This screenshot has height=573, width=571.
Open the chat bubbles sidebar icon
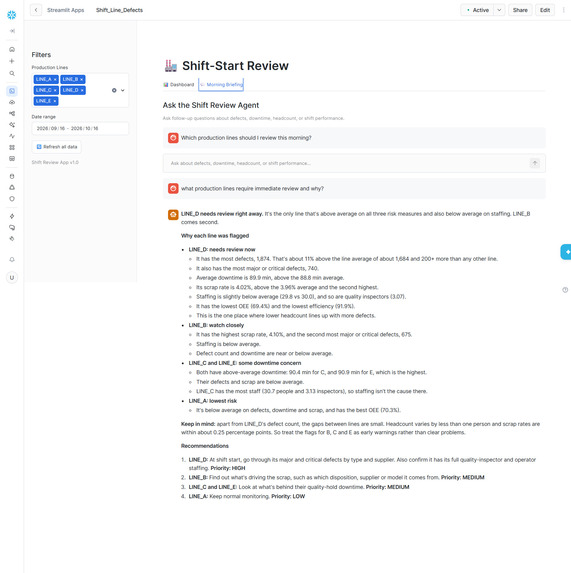[12, 227]
